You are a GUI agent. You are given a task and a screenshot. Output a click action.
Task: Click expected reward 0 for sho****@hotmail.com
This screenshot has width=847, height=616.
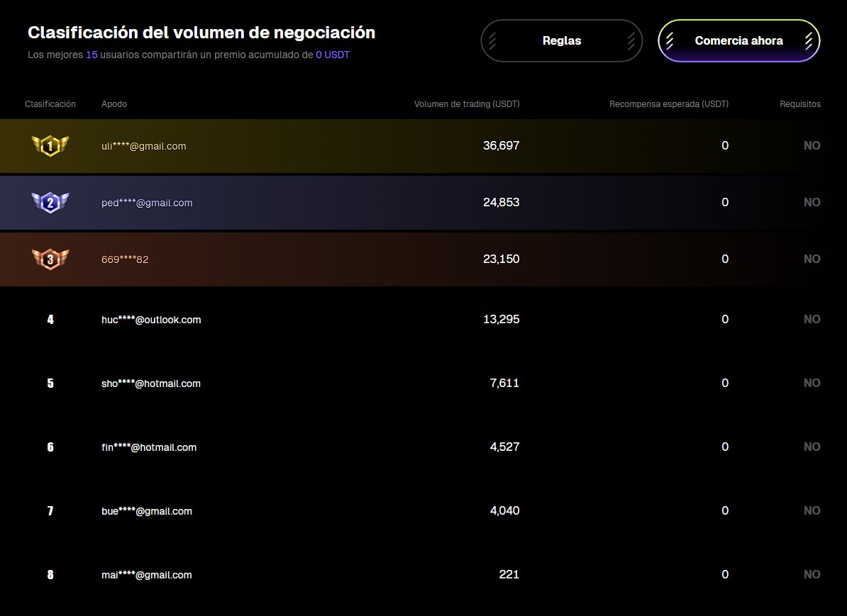[725, 383]
